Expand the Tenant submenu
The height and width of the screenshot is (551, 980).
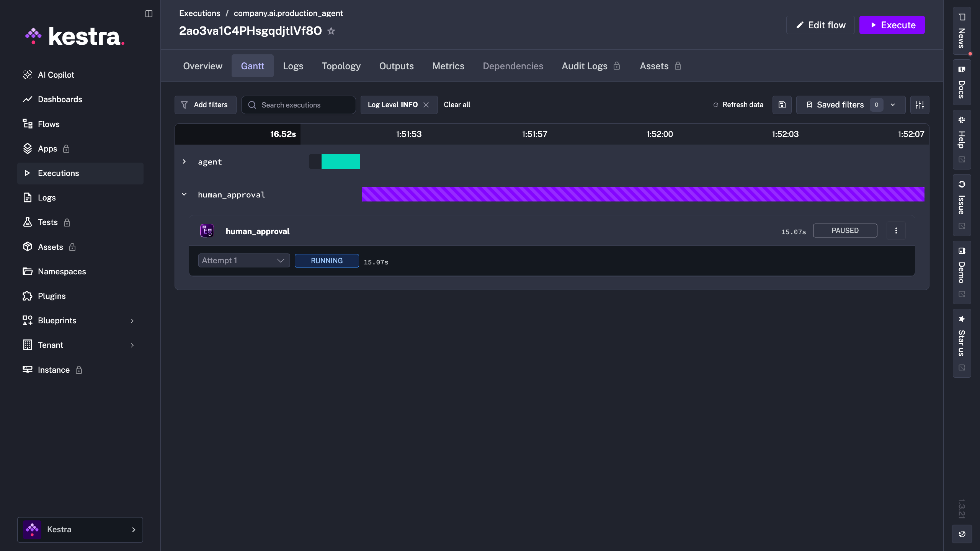pos(80,345)
